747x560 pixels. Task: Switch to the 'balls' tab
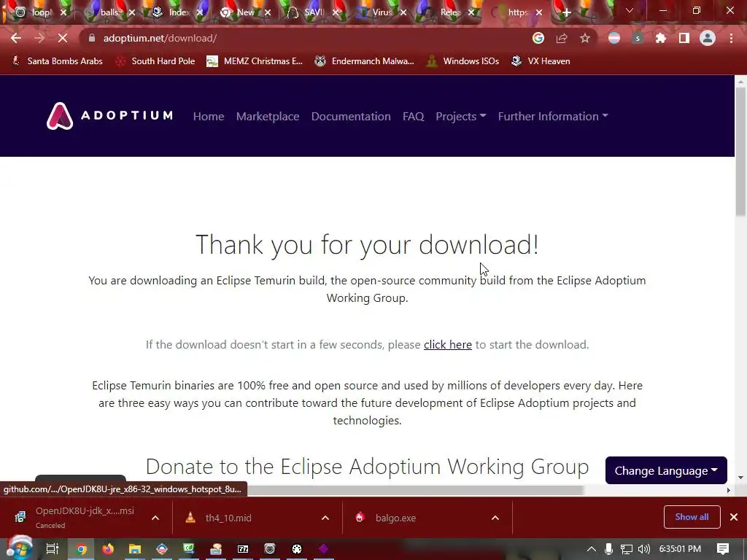tap(109, 12)
